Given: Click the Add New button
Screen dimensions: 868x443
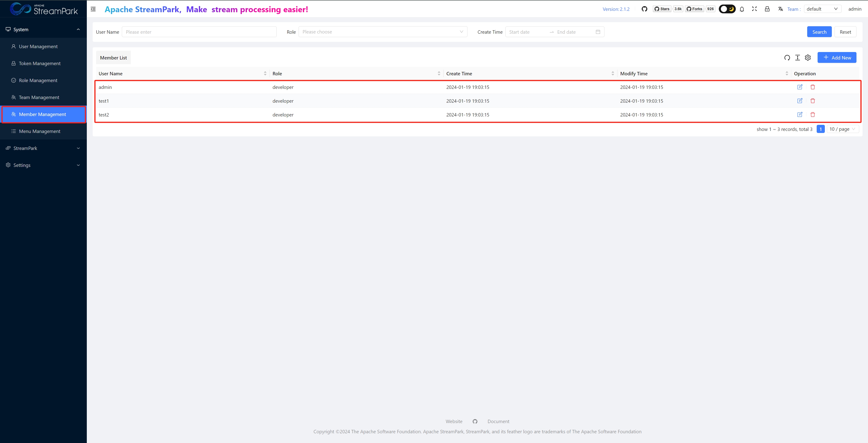Looking at the screenshot, I should (837, 58).
